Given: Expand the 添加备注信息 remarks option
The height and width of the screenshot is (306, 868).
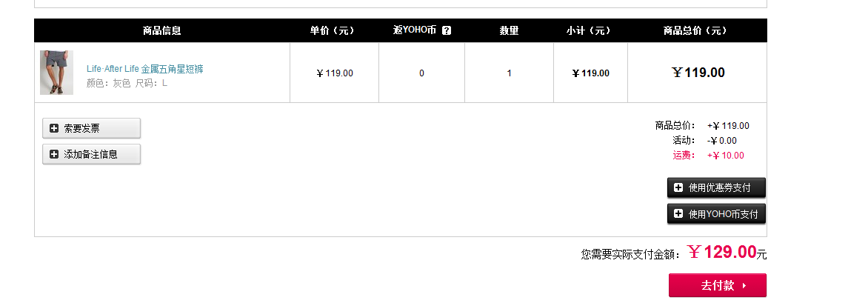Looking at the screenshot, I should 91,154.
